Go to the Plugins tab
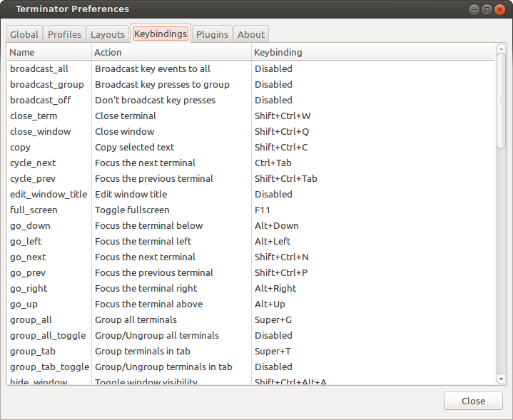Screen dimensions: 513x420 coord(212,34)
